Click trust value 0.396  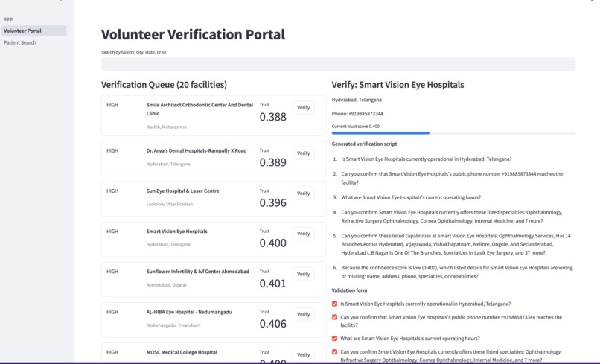tap(273, 203)
